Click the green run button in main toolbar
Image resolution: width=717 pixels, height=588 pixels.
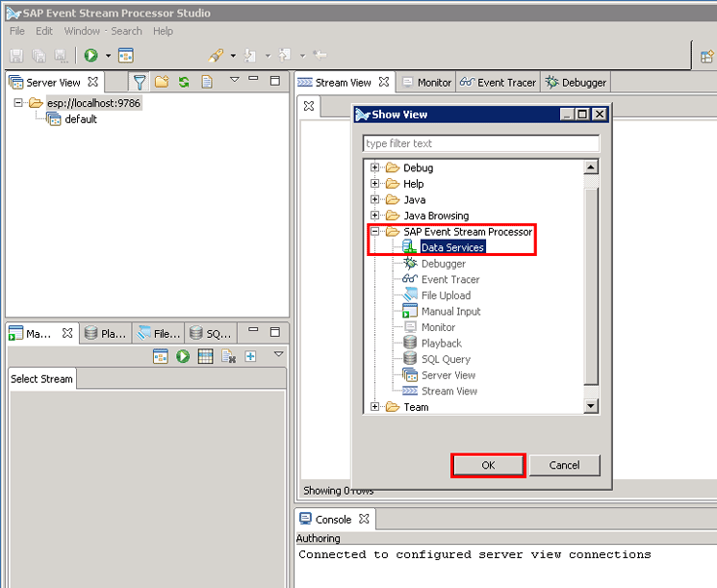pos(91,56)
